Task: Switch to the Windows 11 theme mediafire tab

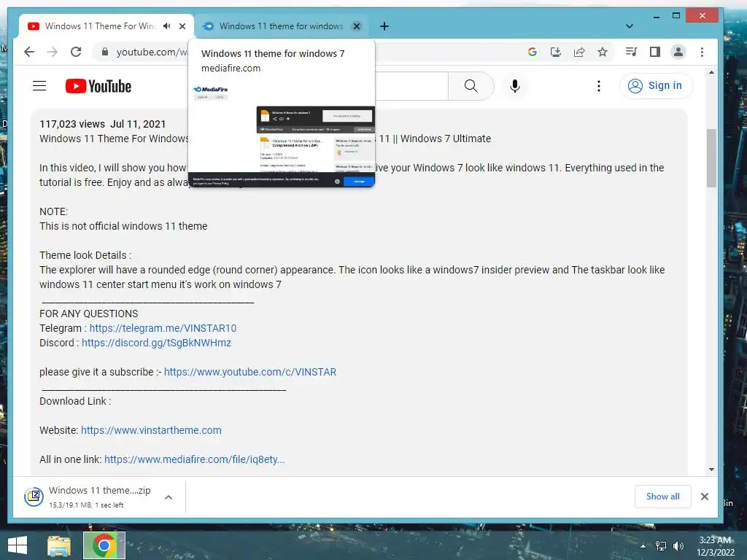Action: tap(281, 26)
